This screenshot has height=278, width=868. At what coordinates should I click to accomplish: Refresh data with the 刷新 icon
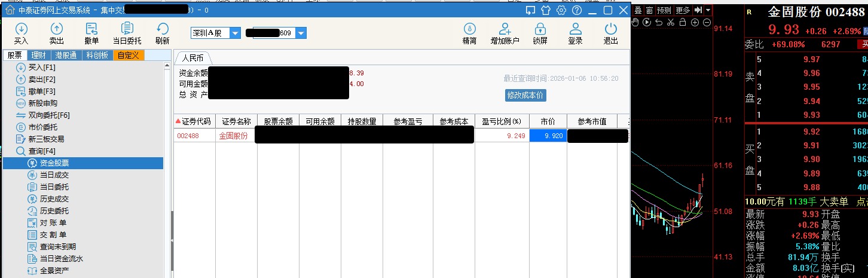click(x=162, y=33)
